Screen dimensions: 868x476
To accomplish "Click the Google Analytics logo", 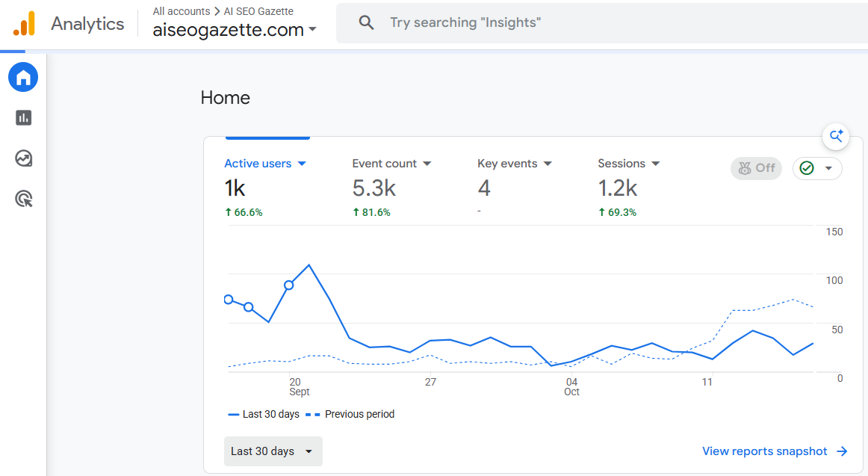I will click(25, 23).
